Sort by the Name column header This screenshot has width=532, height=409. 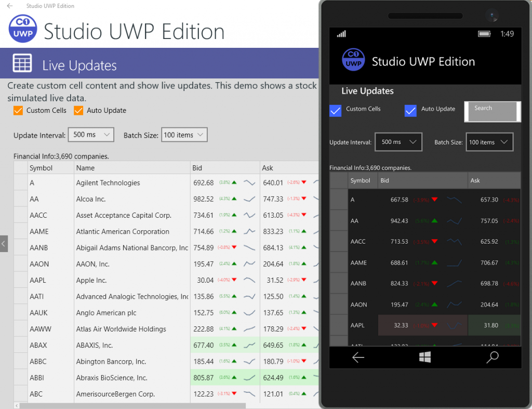[132, 168]
